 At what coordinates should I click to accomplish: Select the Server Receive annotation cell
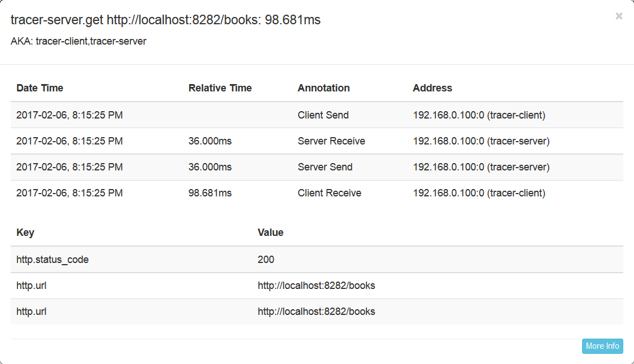[331, 141]
